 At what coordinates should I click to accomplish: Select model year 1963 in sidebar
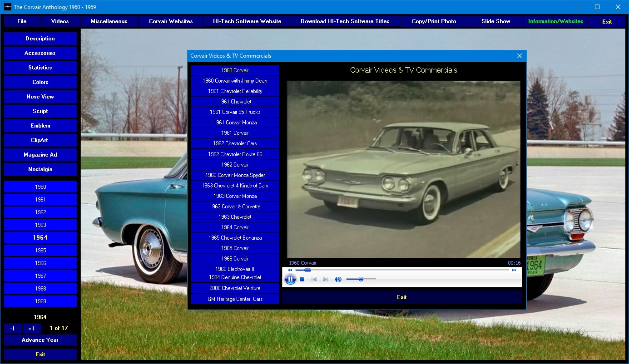click(40, 225)
